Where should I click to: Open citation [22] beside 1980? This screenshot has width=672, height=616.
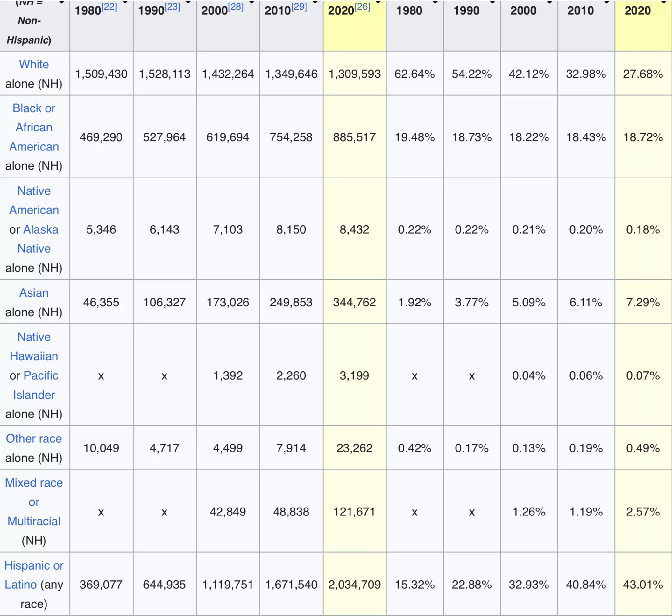tap(109, 7)
